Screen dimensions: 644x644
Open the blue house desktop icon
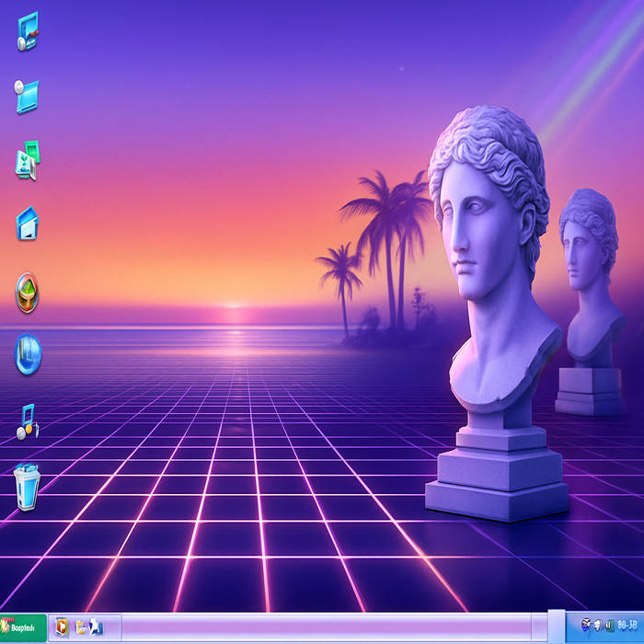(28, 224)
